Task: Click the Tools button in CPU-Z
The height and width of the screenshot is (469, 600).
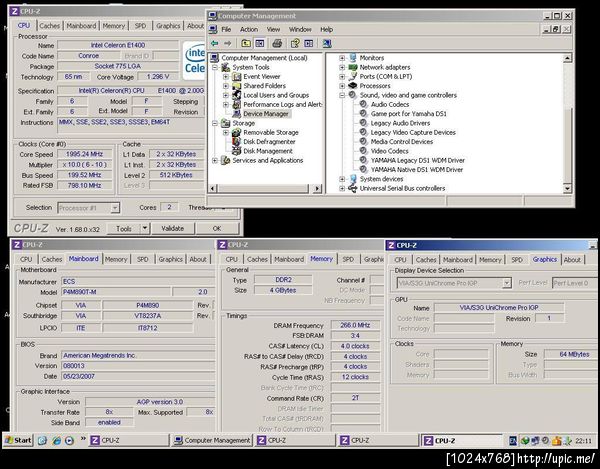Action: tap(124, 228)
